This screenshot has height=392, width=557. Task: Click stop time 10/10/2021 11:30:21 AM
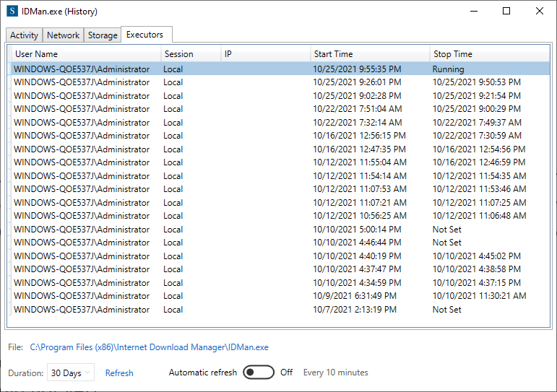479,296
